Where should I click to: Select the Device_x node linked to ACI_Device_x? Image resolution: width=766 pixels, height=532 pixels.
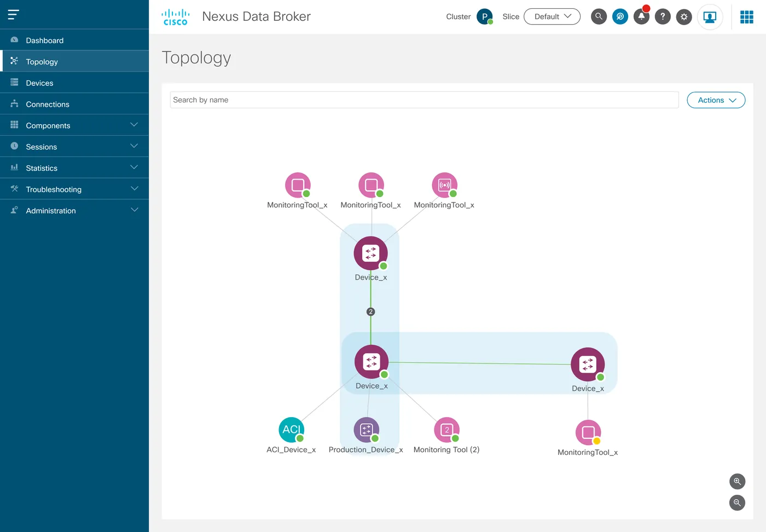tap(372, 362)
